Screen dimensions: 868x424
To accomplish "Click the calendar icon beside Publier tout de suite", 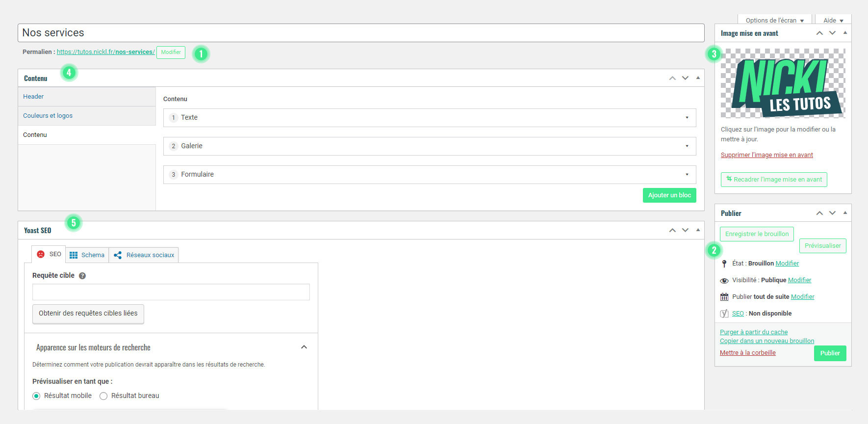I will [x=724, y=297].
